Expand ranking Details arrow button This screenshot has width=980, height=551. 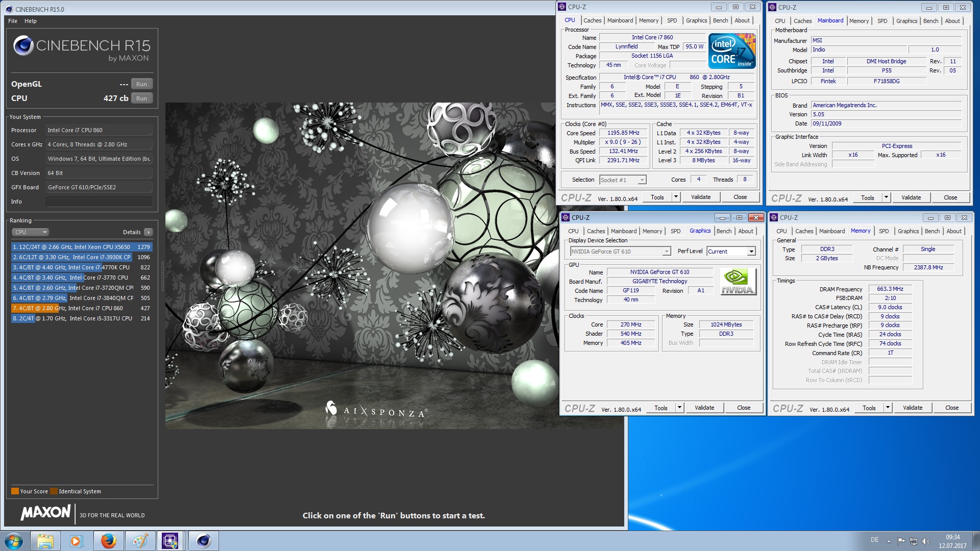[149, 232]
